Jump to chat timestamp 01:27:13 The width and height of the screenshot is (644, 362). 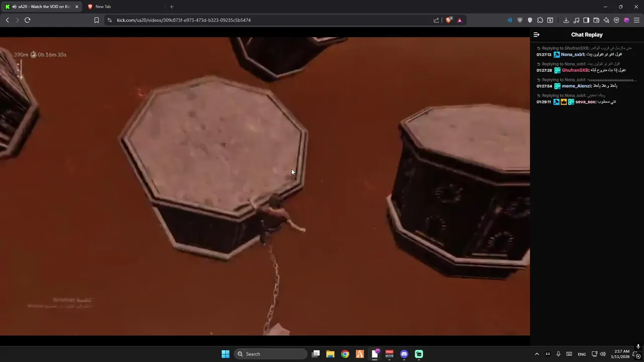click(x=544, y=54)
